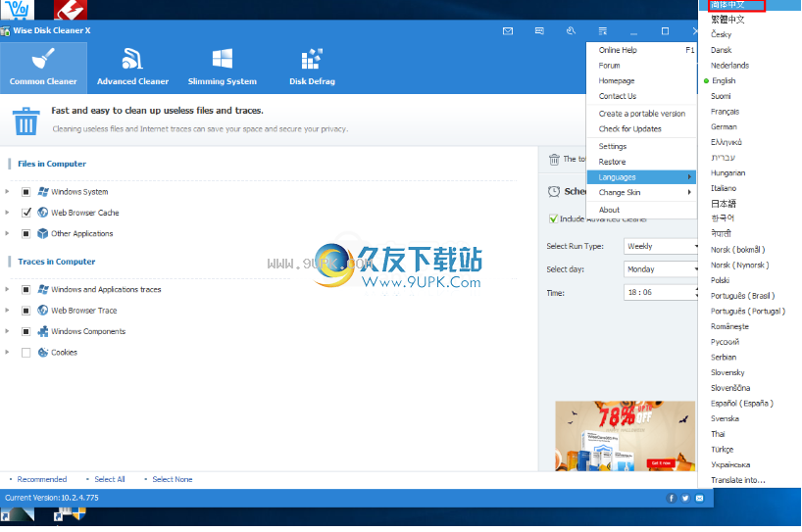This screenshot has height=532, width=802.
Task: Expand the Cookies row
Action: click(7, 352)
